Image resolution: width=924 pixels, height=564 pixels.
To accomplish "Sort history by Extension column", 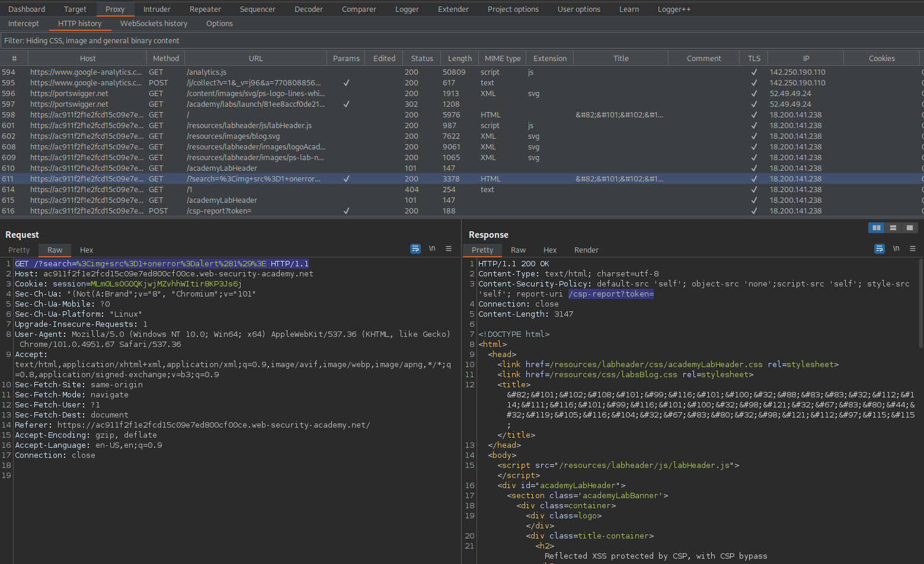I will [550, 58].
